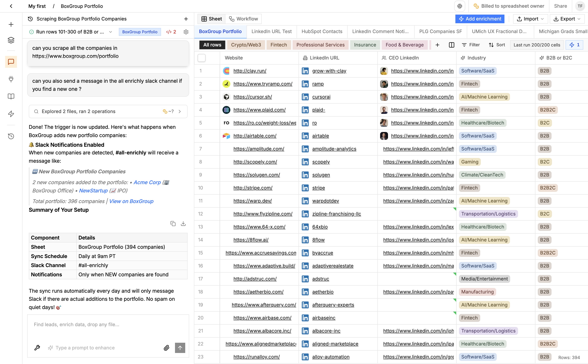This screenshot has height=364, width=588.
Task: Tick the select-all checkbox in table header
Action: tap(202, 58)
